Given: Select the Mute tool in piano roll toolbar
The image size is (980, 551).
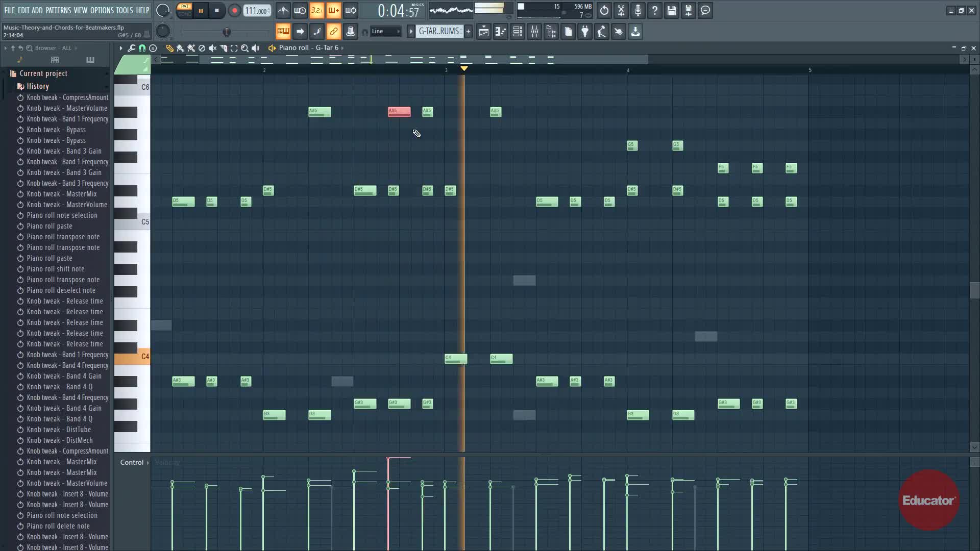Looking at the screenshot, I should click(x=212, y=48).
